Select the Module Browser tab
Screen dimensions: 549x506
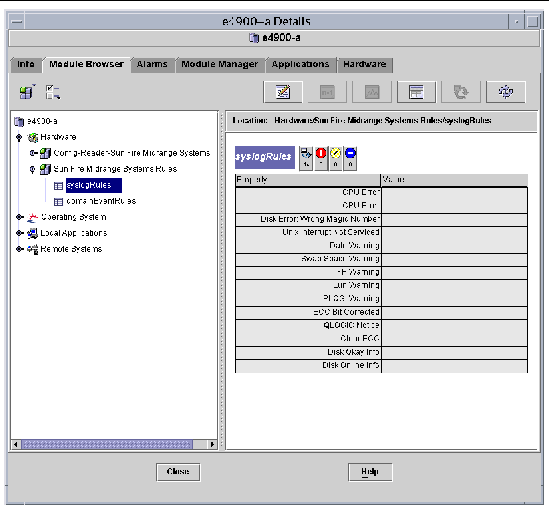86,64
